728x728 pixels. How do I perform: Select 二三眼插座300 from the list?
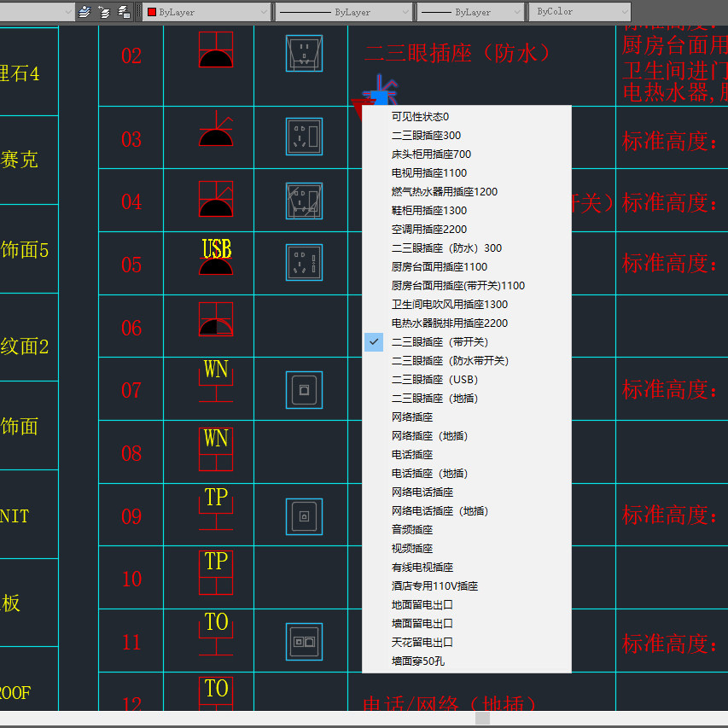[467, 135]
